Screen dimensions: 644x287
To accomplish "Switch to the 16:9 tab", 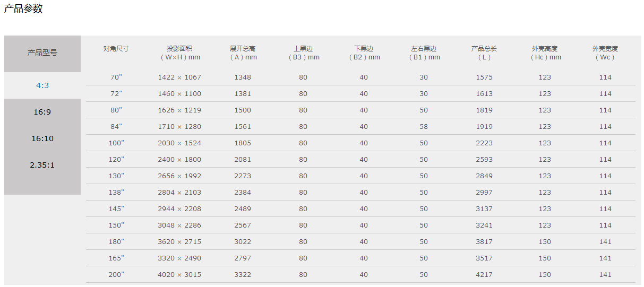I will coord(42,112).
